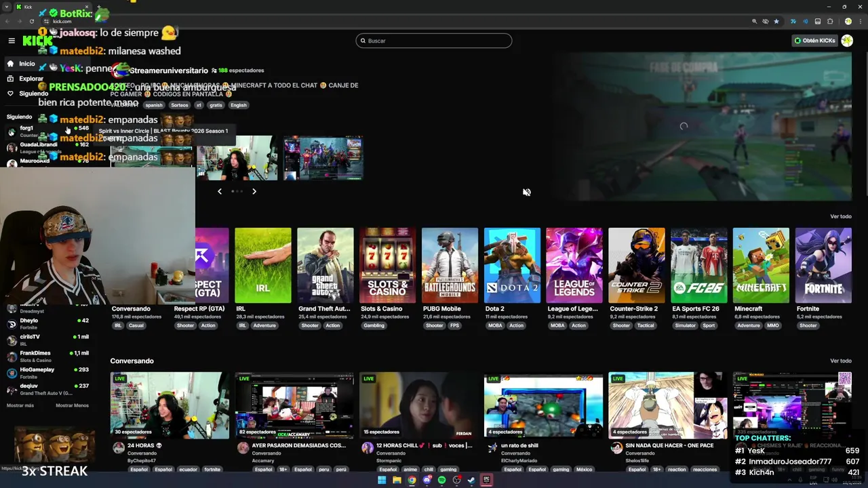Screen dimensions: 868x488
Task: Open the Extensions puzzle icon
Action: tap(830, 21)
